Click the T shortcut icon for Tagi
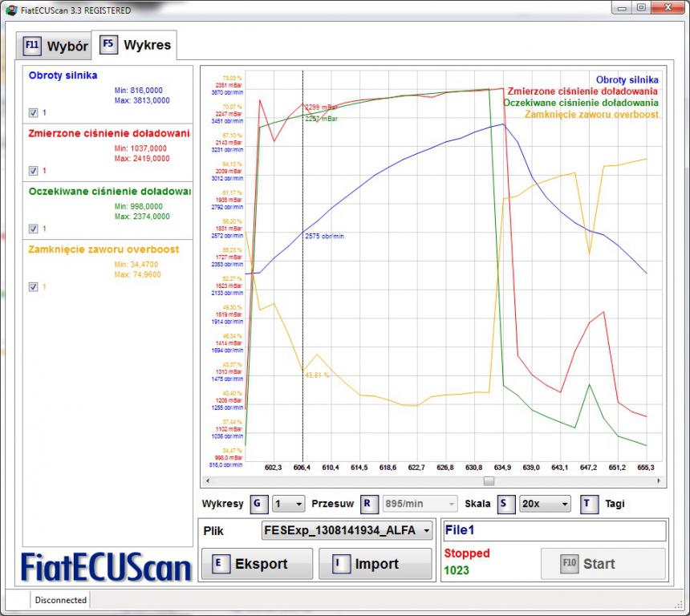This screenshot has width=690, height=616. 589,504
